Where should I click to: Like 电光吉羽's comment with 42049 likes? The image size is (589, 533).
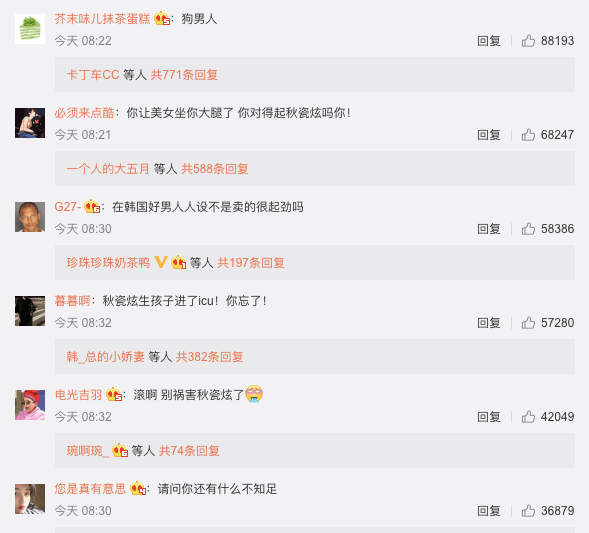click(x=528, y=417)
